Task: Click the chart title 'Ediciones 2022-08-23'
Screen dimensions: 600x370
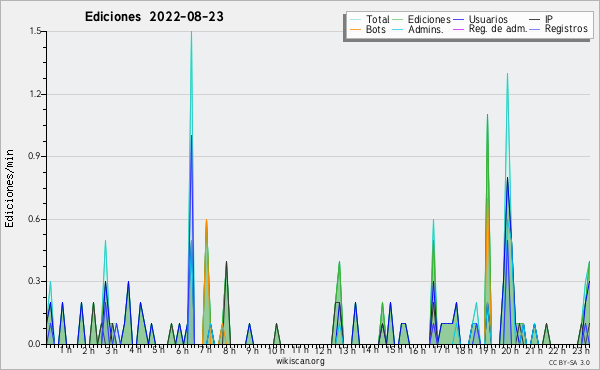Action: pyautogui.click(x=154, y=17)
